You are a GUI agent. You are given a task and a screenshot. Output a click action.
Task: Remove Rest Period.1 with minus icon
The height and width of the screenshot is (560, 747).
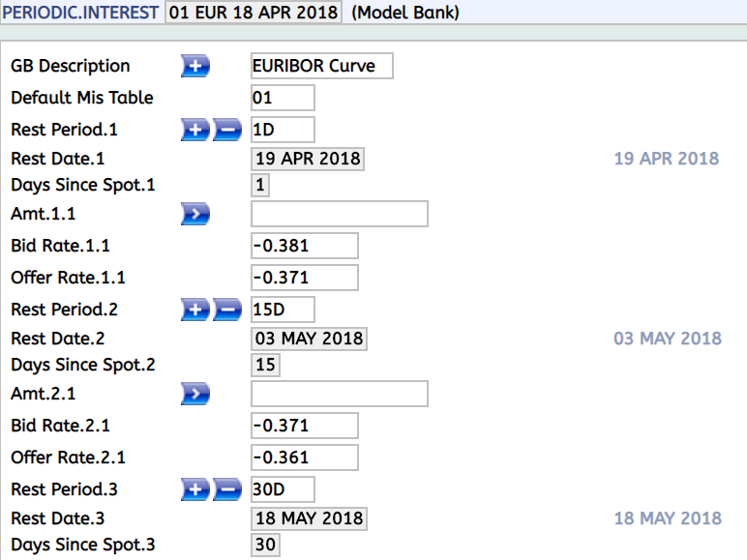[227, 130]
